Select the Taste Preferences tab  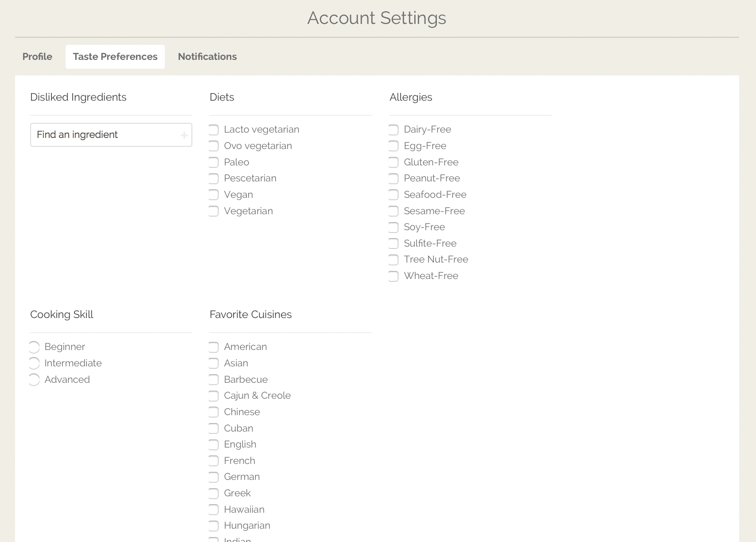115,57
